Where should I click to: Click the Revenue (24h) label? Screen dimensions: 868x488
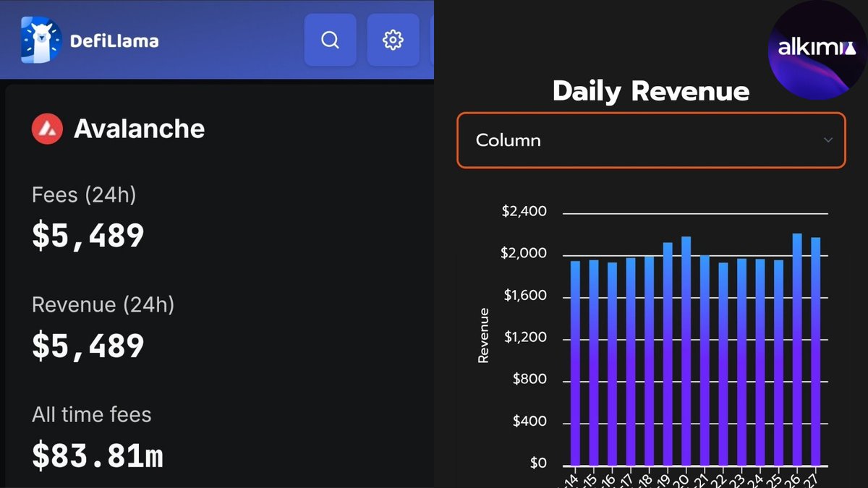coord(103,304)
